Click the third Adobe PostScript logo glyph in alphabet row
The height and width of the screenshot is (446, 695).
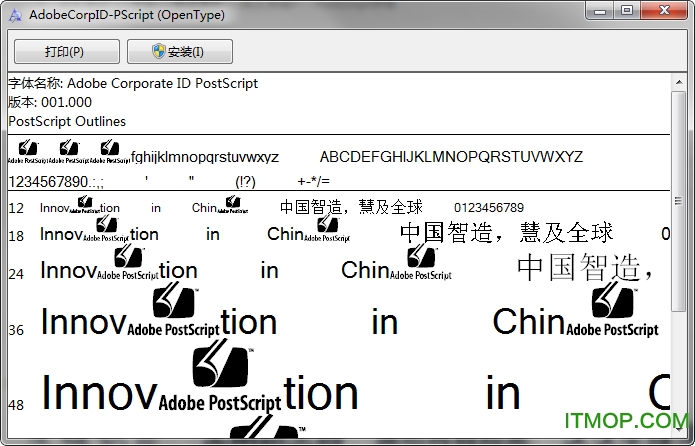(x=110, y=152)
